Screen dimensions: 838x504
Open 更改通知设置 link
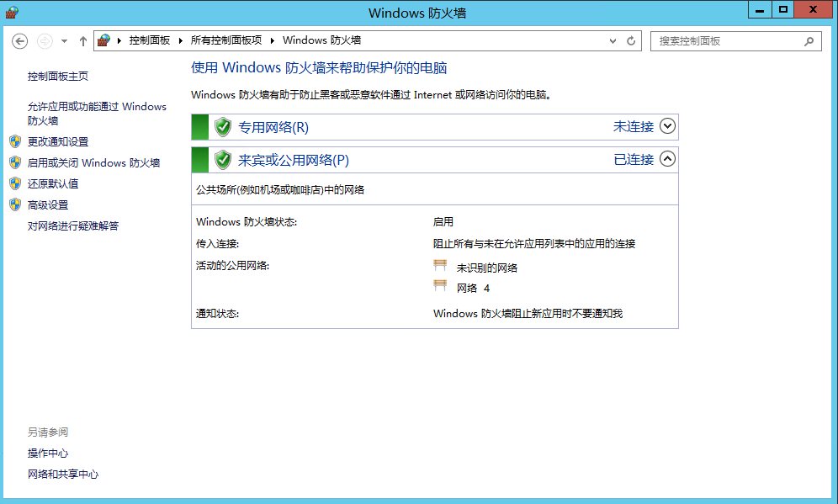tap(58, 141)
